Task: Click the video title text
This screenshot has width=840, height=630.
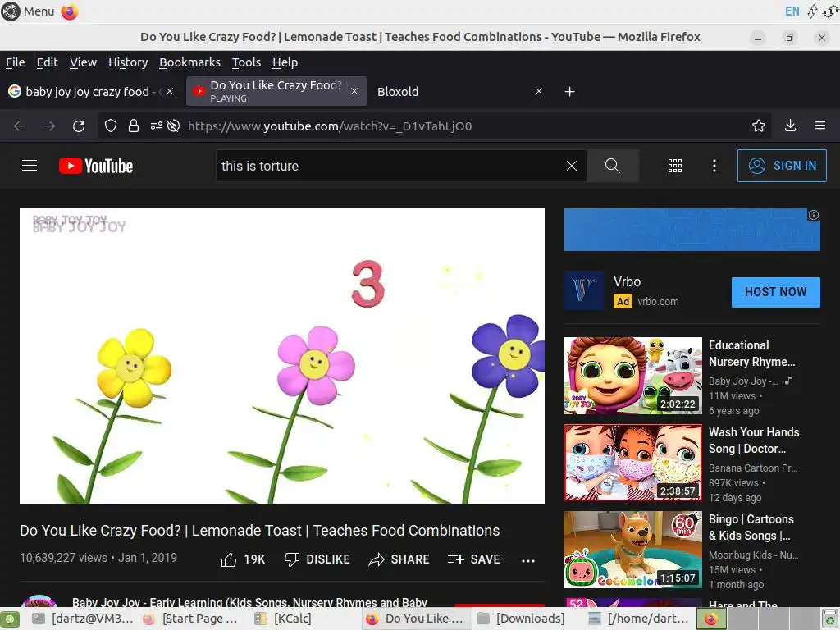Action: click(260, 531)
